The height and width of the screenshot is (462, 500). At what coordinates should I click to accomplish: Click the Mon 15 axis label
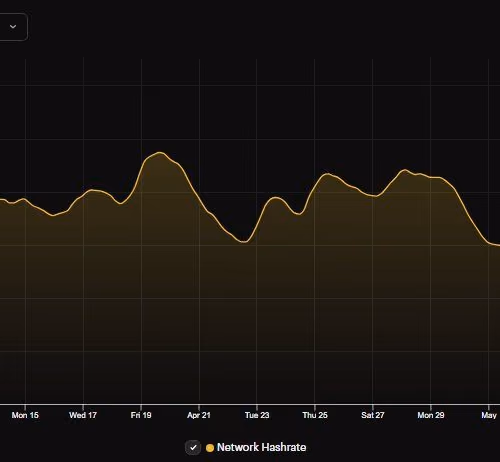25,415
